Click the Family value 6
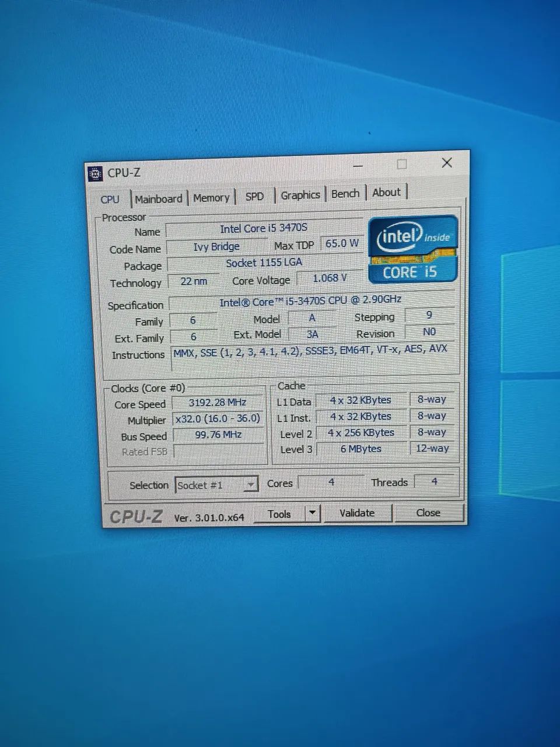 pos(193,320)
